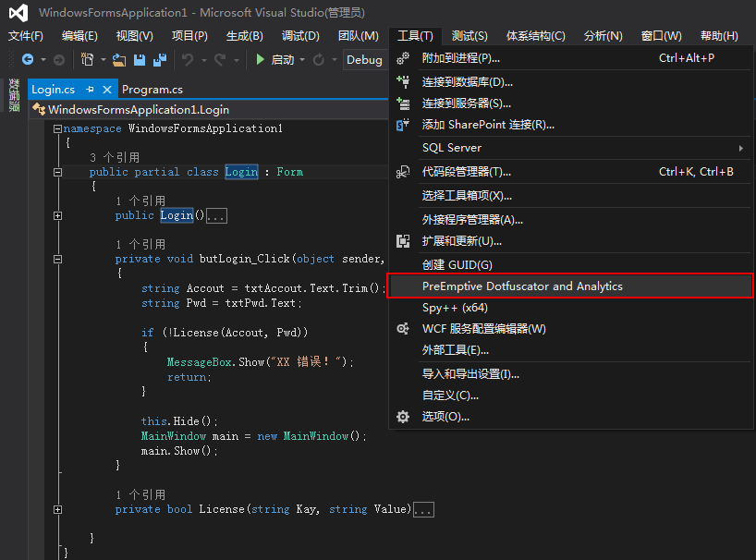
Task: Open the 编辑(E) menu
Action: click(x=79, y=36)
